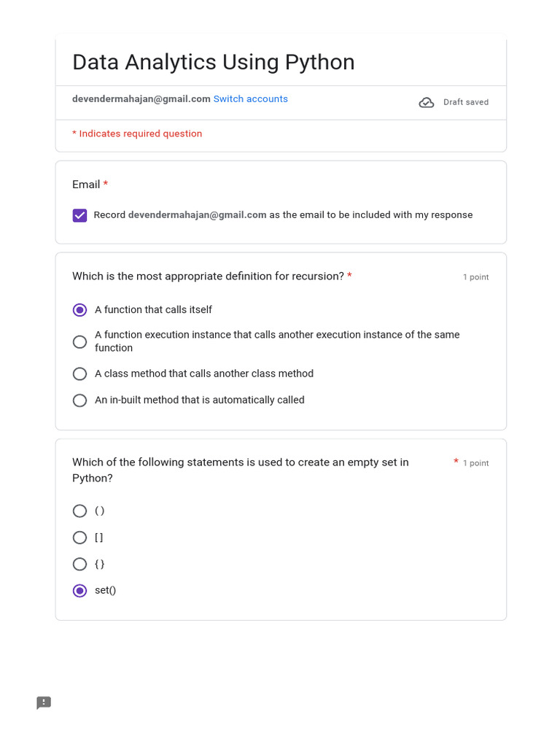
Task: Click the Draft saved cloud icon
Action: click(427, 103)
